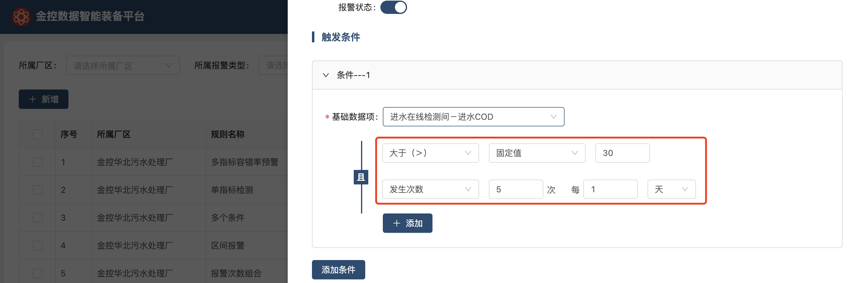This screenshot has width=868, height=283.
Task: Click the 添加条件 button
Action: tap(338, 269)
